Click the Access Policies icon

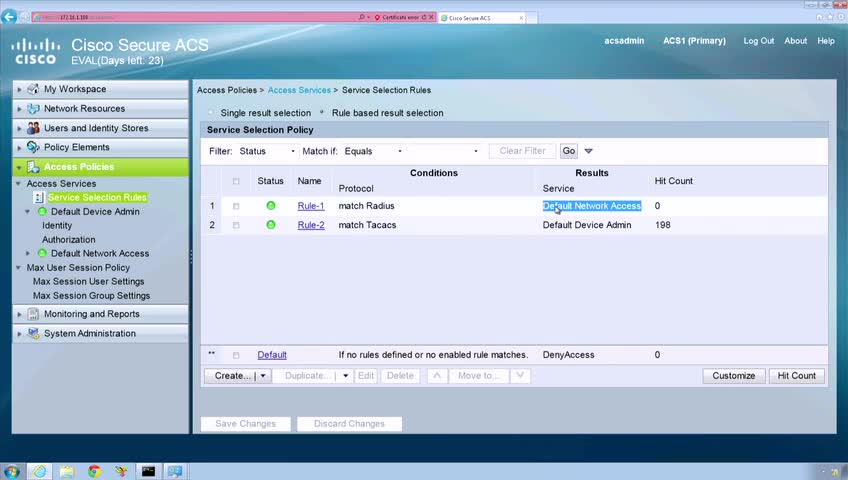tap(33, 167)
